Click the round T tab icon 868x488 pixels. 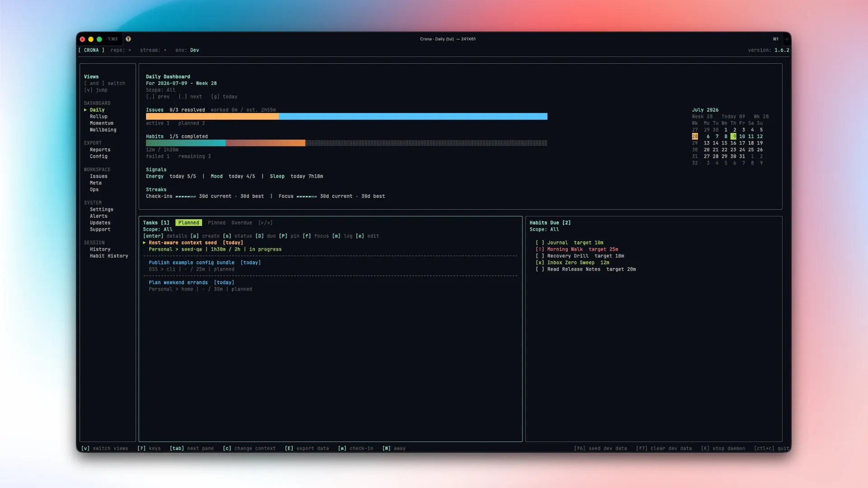tap(128, 39)
